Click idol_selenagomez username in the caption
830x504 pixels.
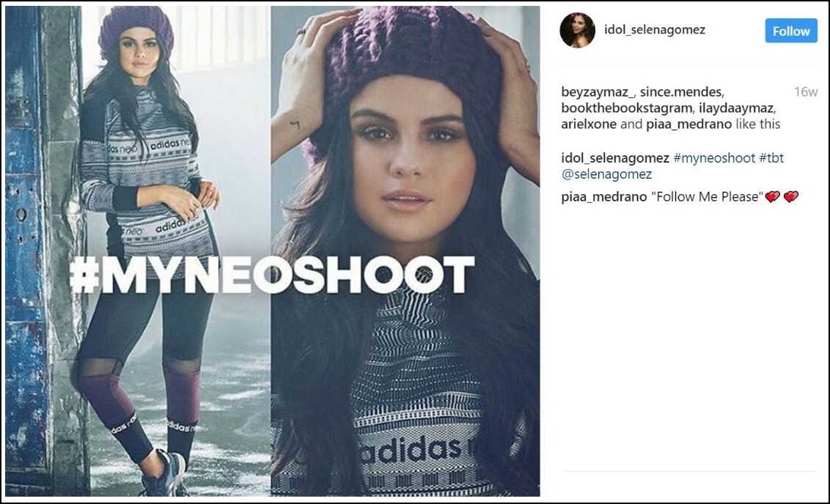pos(615,157)
